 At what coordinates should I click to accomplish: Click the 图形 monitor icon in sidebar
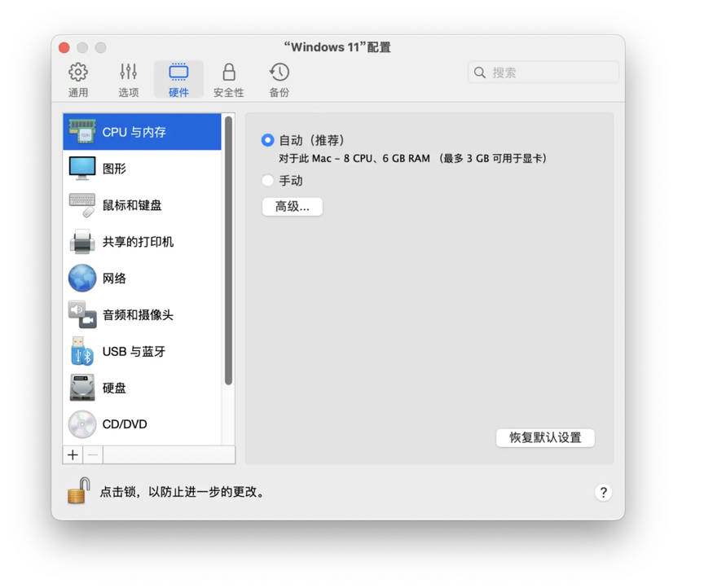click(82, 169)
